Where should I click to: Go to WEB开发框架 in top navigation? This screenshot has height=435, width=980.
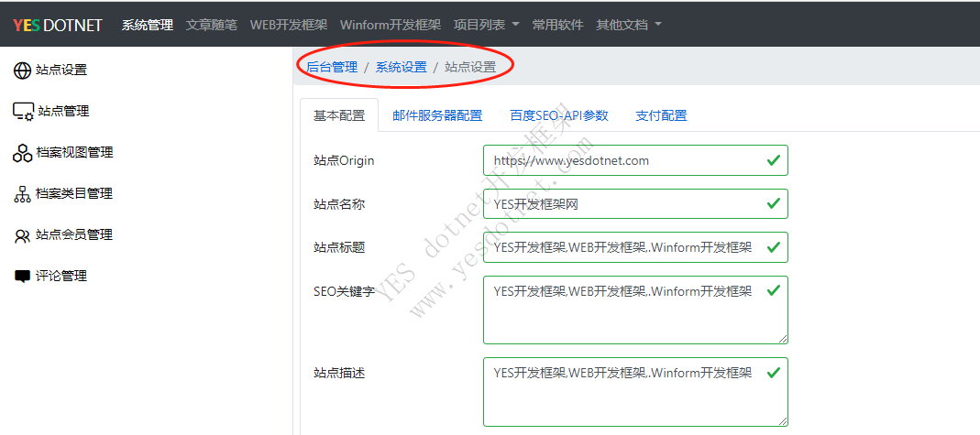pyautogui.click(x=289, y=25)
